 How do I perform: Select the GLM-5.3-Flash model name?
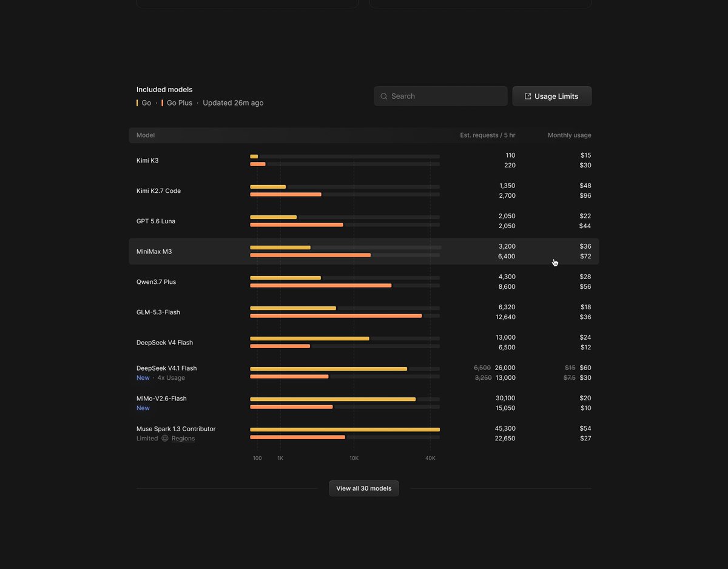tap(158, 312)
